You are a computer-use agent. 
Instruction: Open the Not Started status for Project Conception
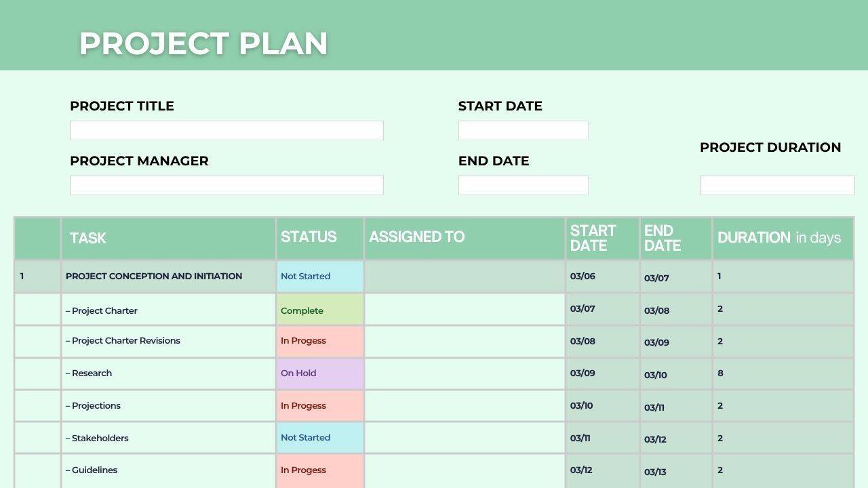coord(320,277)
